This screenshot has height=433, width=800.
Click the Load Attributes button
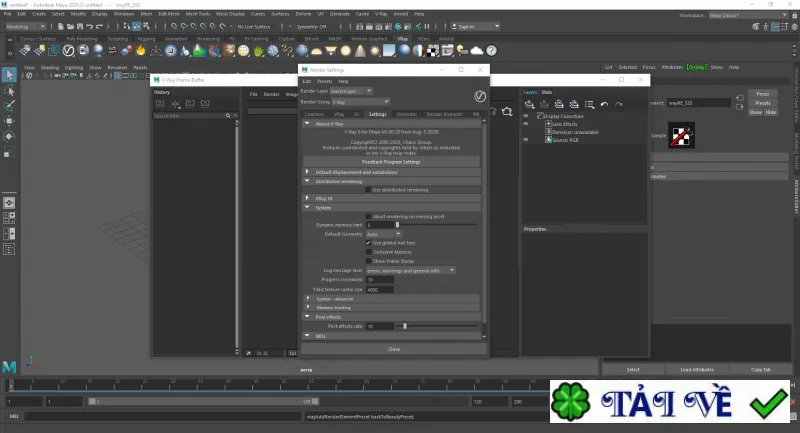pyautogui.click(x=697, y=370)
